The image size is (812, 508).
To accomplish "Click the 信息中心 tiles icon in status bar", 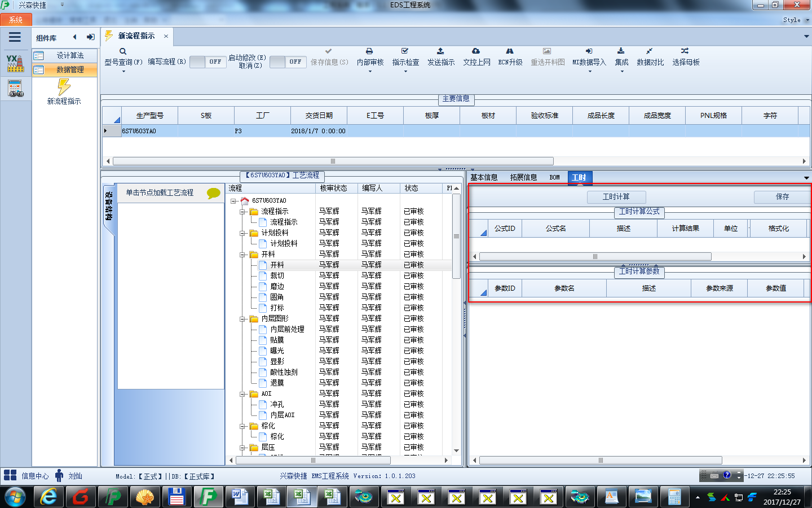I will pyautogui.click(x=10, y=475).
